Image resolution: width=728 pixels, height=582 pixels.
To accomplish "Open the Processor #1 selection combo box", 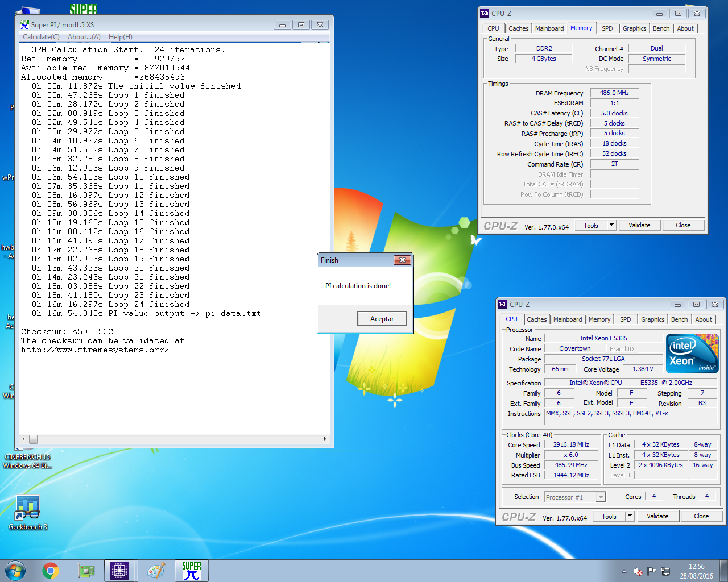I will (574, 497).
